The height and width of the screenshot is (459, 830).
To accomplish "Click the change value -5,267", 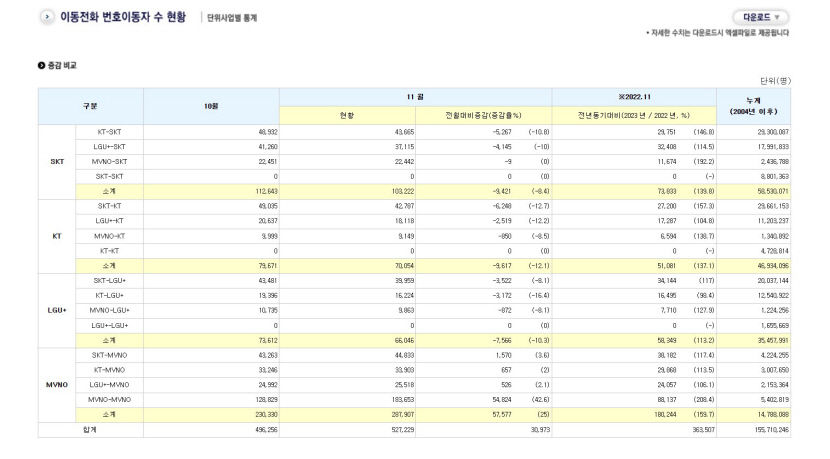I will tap(502, 132).
